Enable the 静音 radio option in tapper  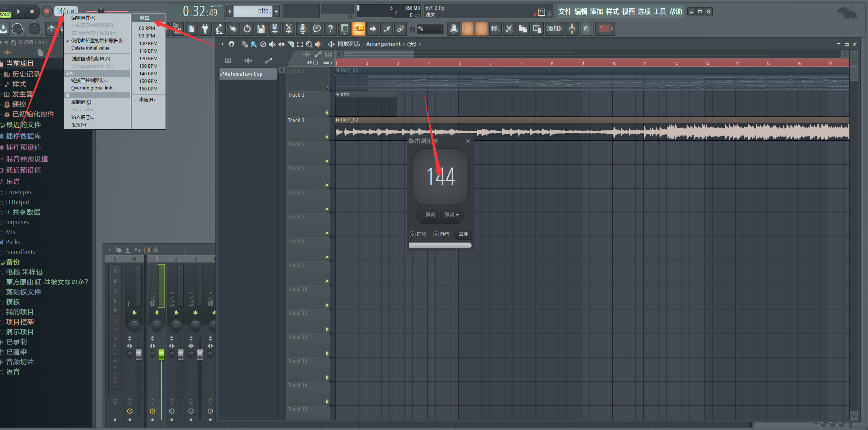coord(436,234)
